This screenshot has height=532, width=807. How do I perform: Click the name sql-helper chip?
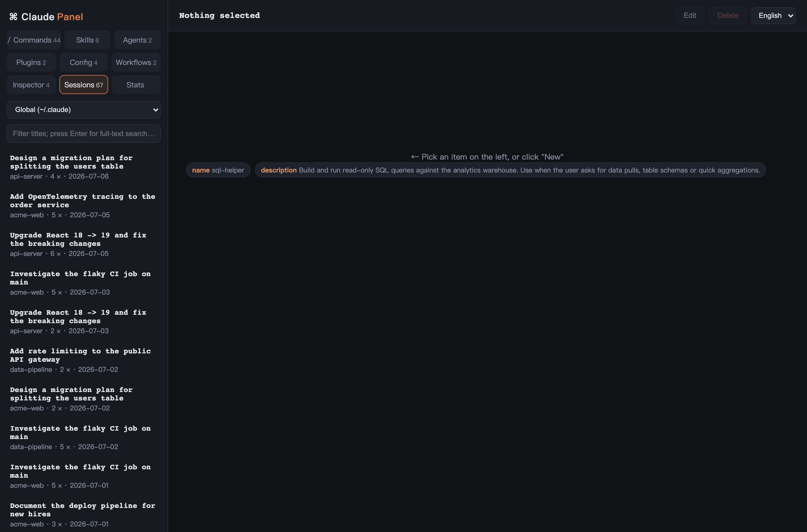point(218,170)
